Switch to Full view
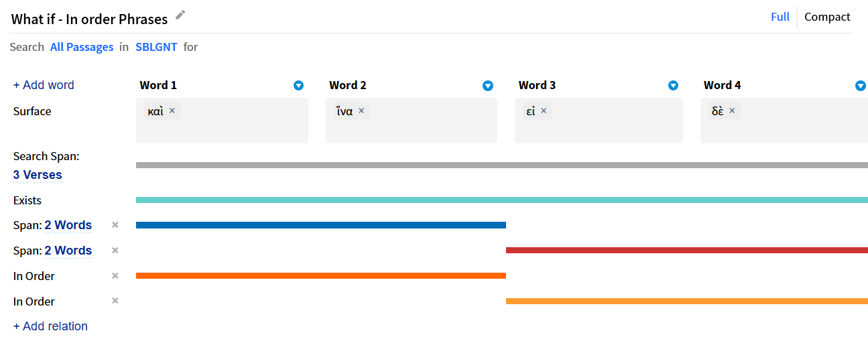Viewport: 868px width, 337px height. point(780,17)
